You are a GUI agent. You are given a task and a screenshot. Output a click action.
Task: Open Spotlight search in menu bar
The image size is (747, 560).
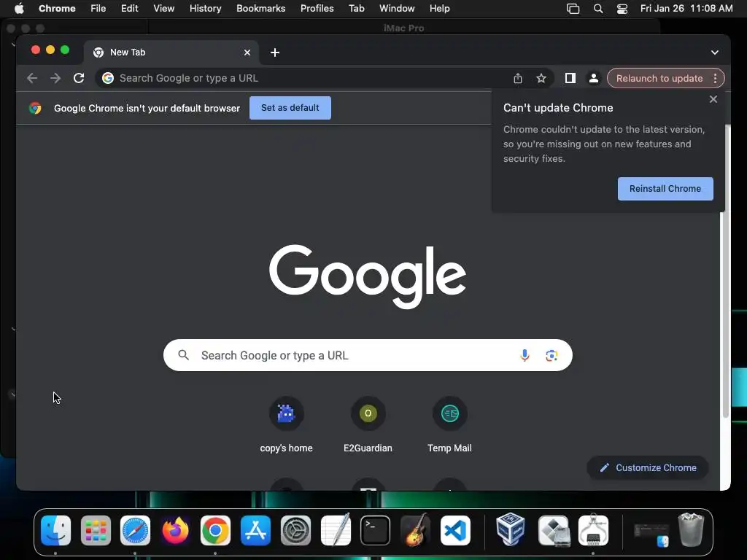598,8
